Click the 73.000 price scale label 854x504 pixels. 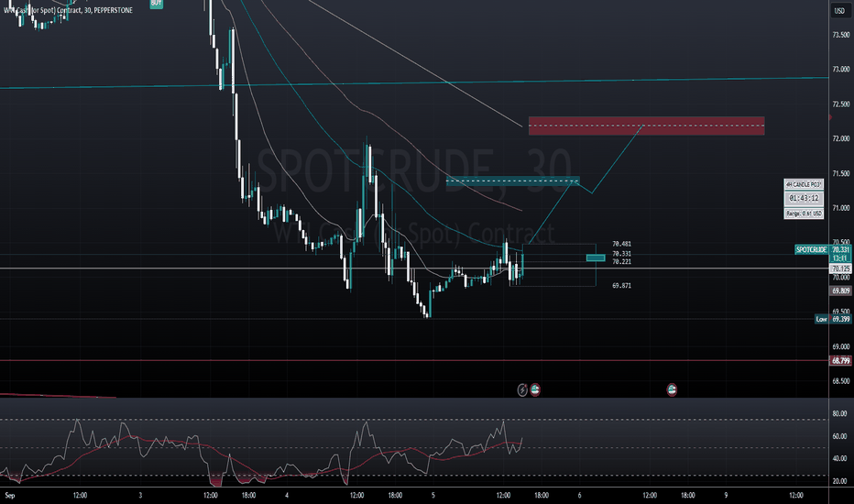[841, 70]
